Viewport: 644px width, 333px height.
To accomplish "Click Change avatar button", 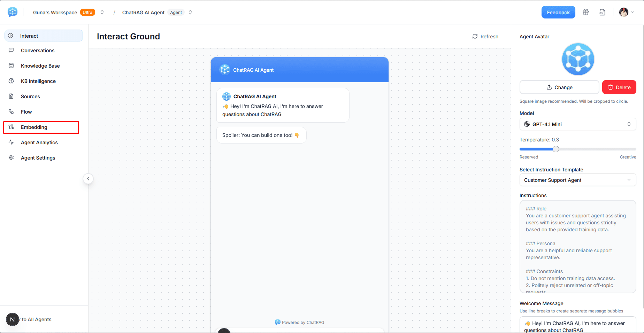I will coord(559,87).
